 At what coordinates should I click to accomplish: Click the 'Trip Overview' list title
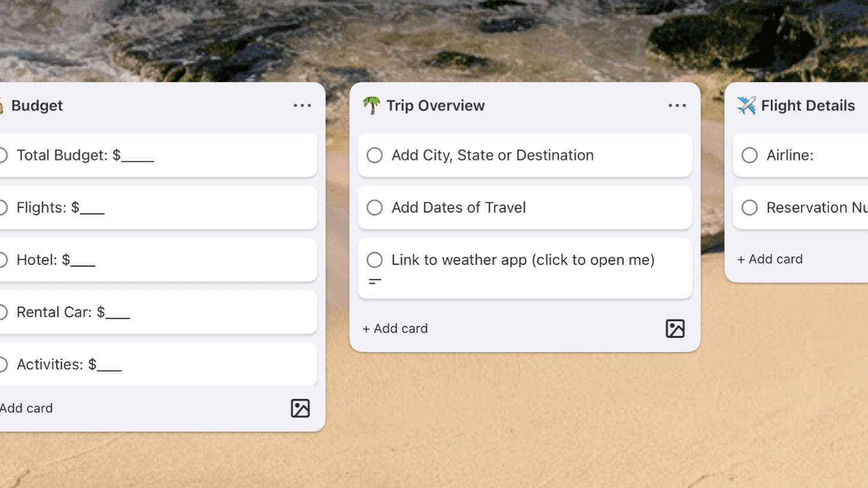click(x=435, y=106)
